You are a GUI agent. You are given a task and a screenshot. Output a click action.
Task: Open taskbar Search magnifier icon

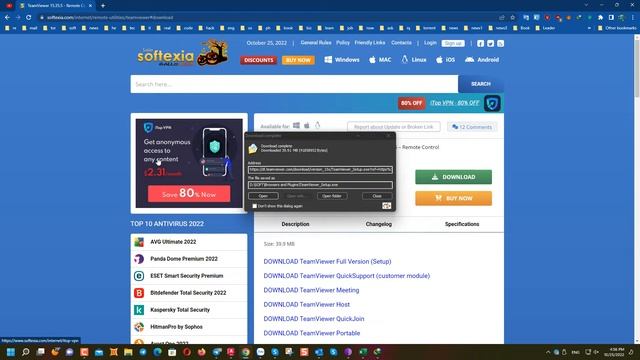pos(26,352)
